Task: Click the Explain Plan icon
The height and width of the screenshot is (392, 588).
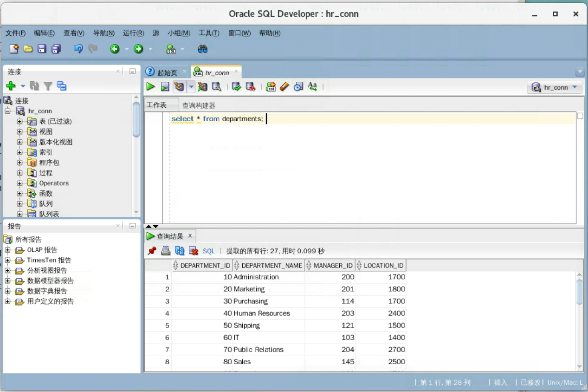Action: point(179,86)
